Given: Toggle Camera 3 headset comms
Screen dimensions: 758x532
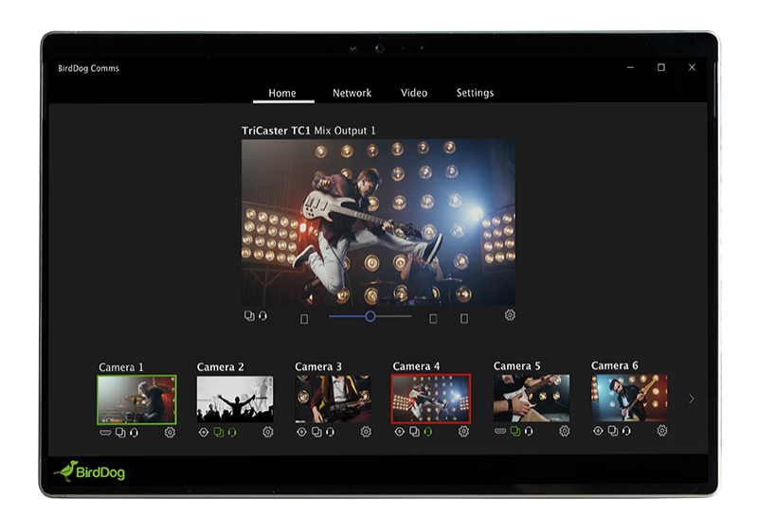Looking at the screenshot, I should (330, 432).
